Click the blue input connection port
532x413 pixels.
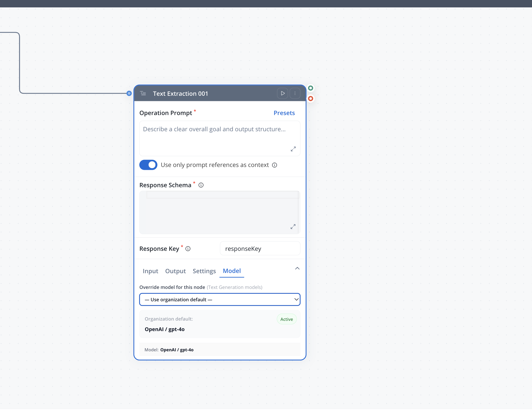click(x=129, y=93)
